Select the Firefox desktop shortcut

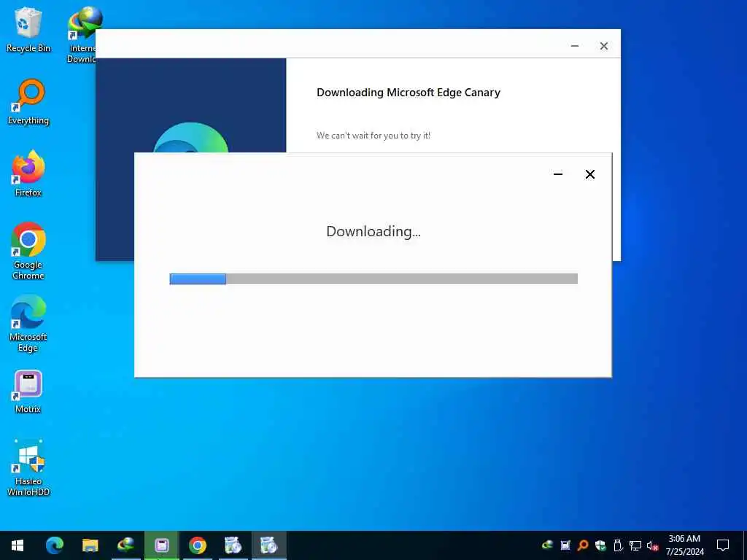(x=28, y=174)
